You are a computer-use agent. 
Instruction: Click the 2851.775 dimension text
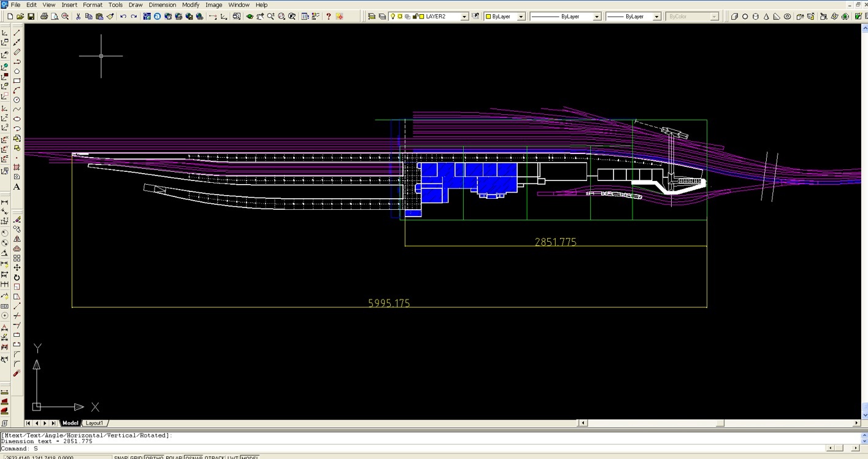556,242
